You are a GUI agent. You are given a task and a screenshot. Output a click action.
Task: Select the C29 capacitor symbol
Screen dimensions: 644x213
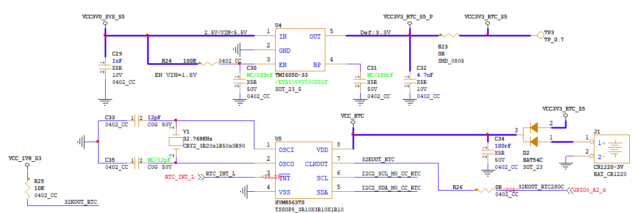[x=105, y=68]
